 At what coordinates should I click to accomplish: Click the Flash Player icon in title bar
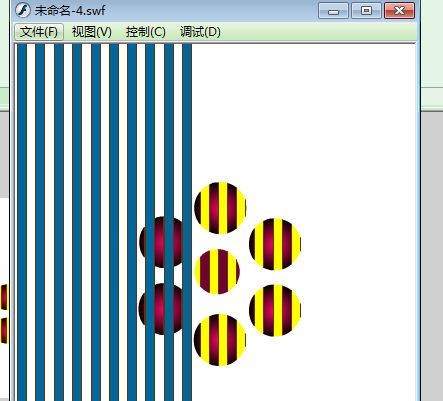click(23, 10)
